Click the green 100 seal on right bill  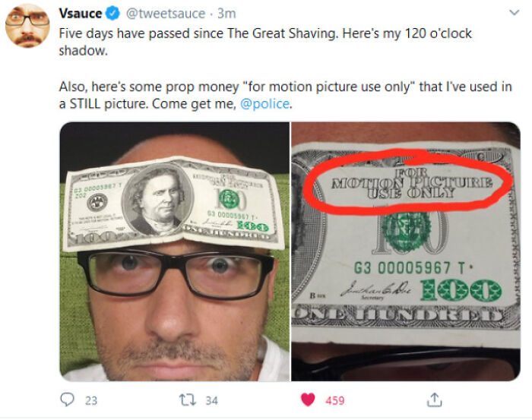(406, 232)
